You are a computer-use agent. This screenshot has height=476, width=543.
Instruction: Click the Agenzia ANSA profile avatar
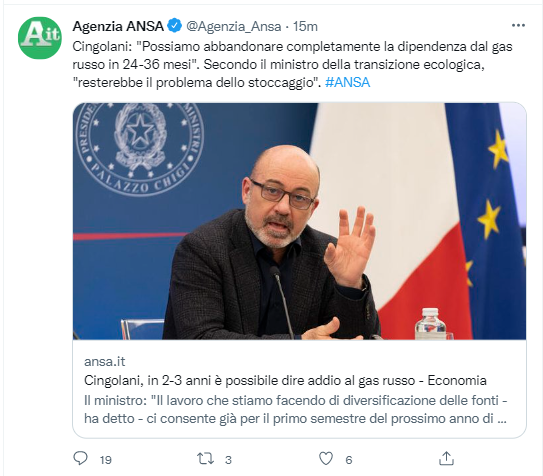(40, 38)
